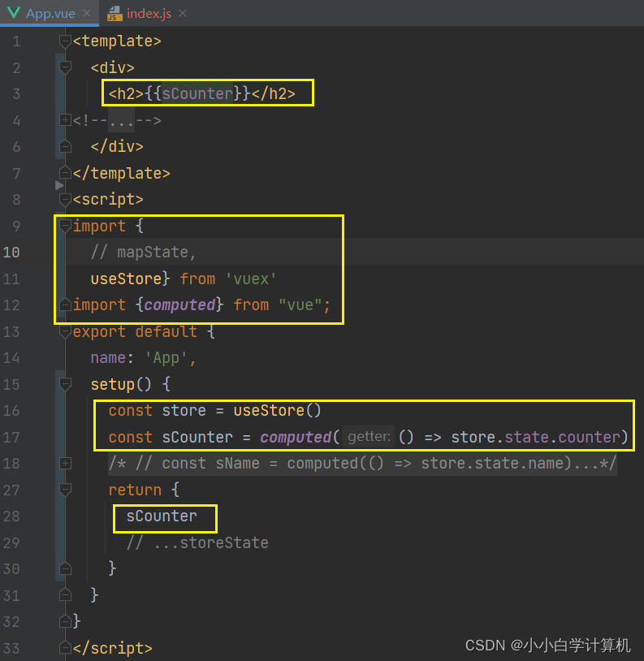
Task: Click sCounter in the return object
Action: coord(162,516)
